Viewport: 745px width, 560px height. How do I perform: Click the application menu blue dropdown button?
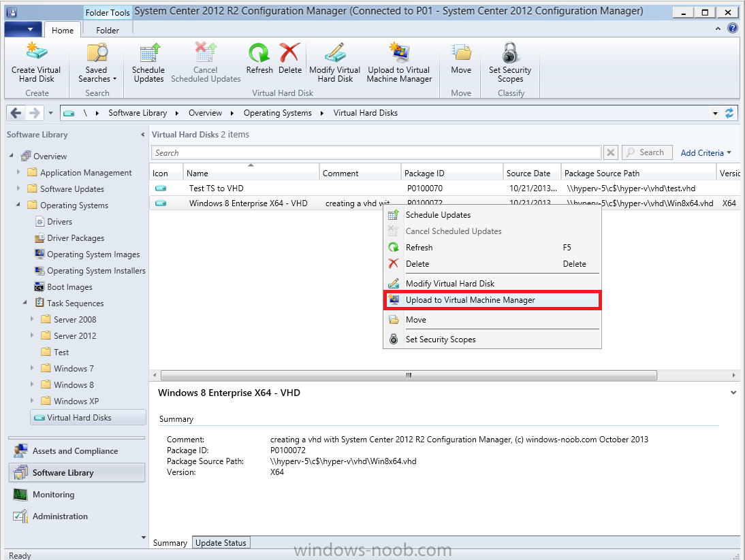pyautogui.click(x=23, y=29)
